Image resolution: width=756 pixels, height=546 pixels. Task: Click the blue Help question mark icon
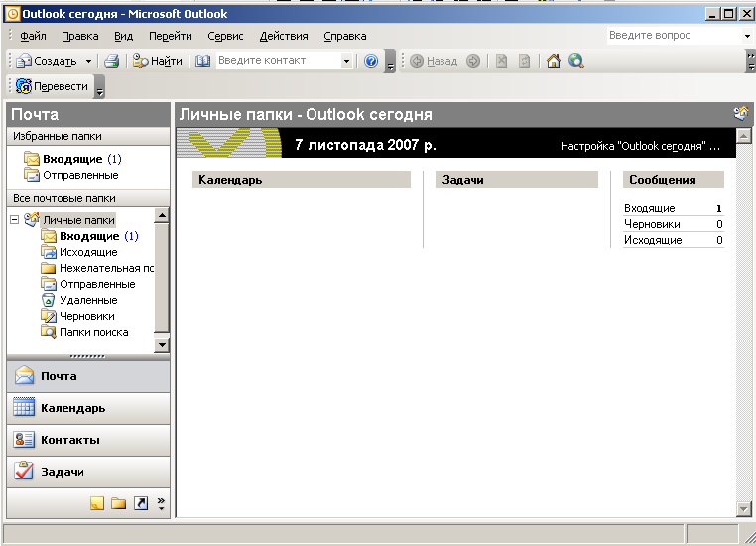[x=371, y=61]
